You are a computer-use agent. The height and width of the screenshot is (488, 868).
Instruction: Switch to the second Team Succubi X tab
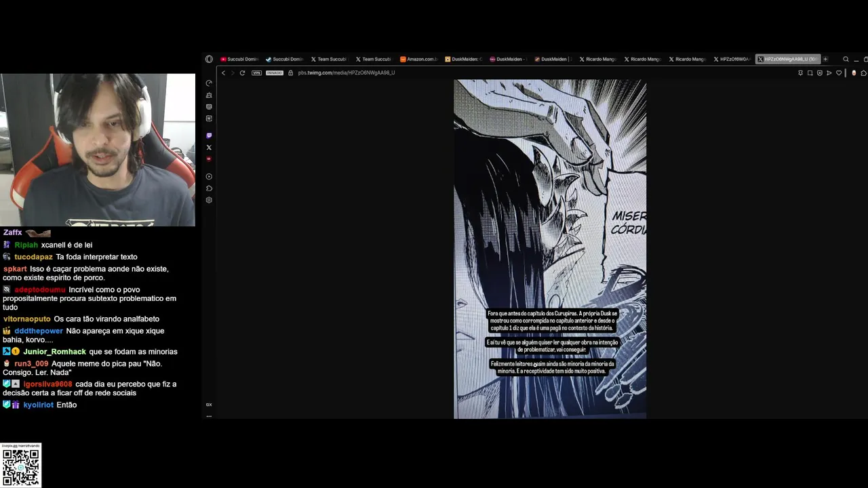(374, 59)
